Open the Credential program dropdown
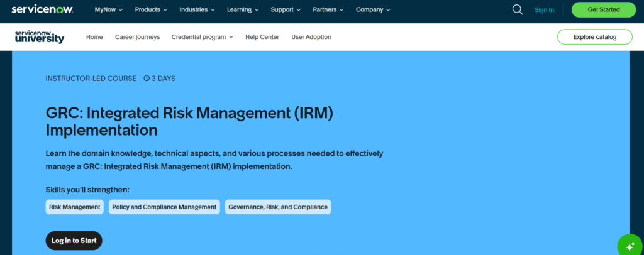 pyautogui.click(x=203, y=37)
